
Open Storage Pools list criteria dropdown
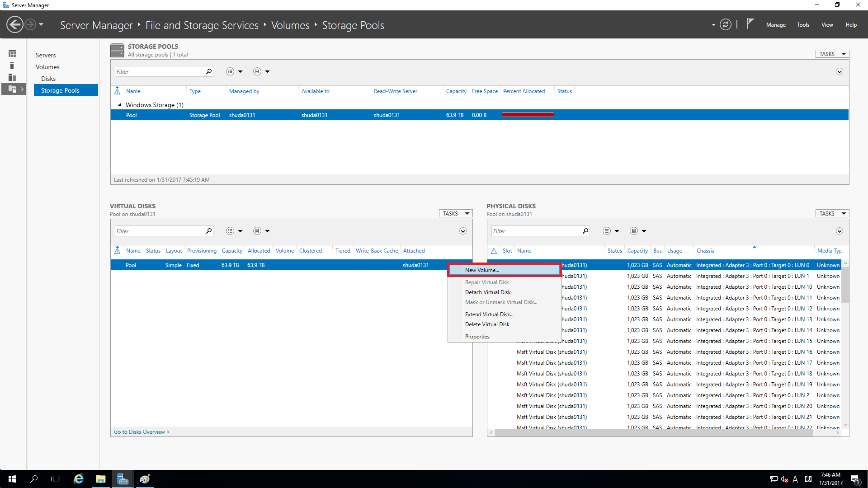[x=234, y=71]
